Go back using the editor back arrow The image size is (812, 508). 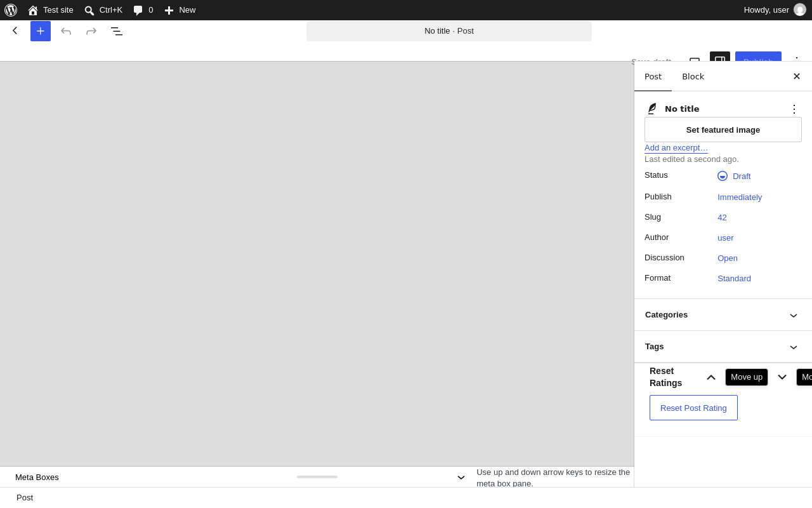(x=15, y=30)
